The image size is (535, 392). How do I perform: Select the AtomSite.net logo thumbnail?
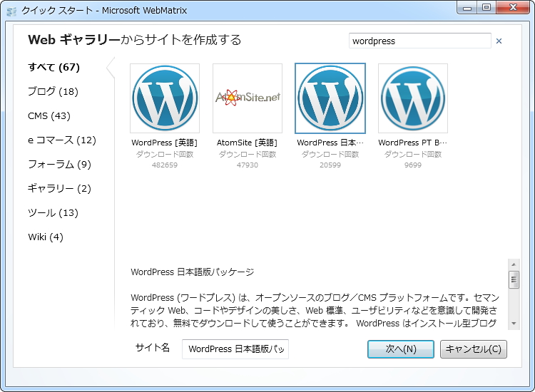[x=248, y=98]
